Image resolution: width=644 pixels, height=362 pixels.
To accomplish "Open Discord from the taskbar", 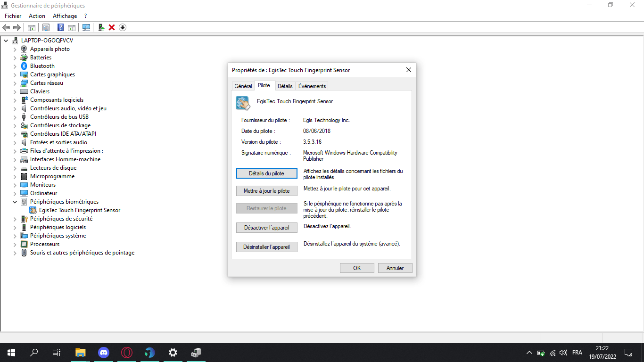I will [x=104, y=353].
